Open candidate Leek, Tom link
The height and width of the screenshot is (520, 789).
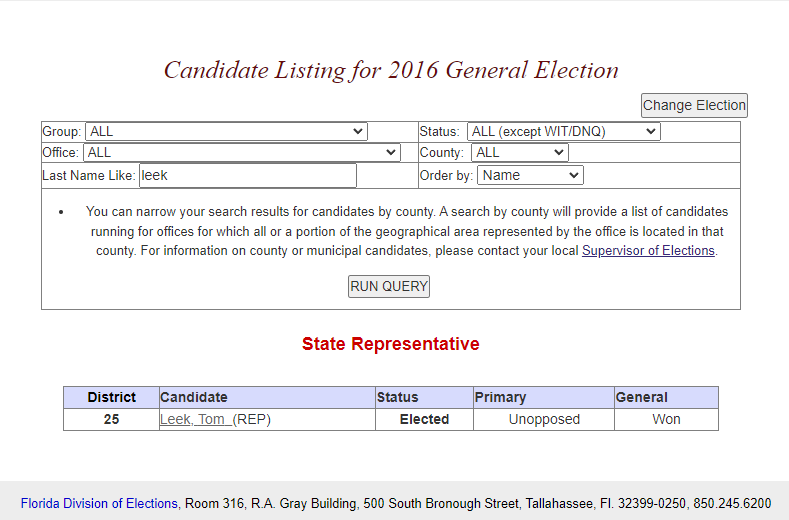[x=195, y=420]
